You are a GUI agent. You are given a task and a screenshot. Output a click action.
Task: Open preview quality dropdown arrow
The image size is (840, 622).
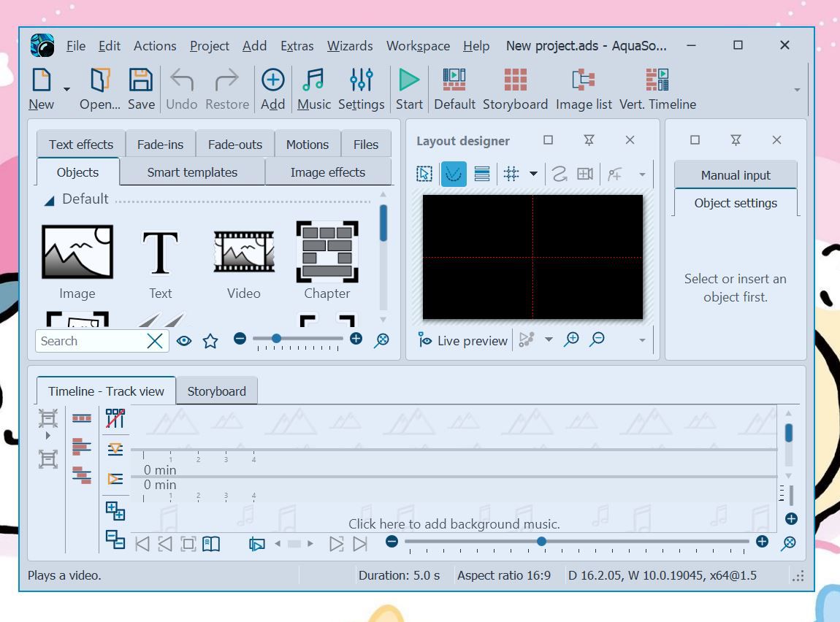(x=549, y=339)
